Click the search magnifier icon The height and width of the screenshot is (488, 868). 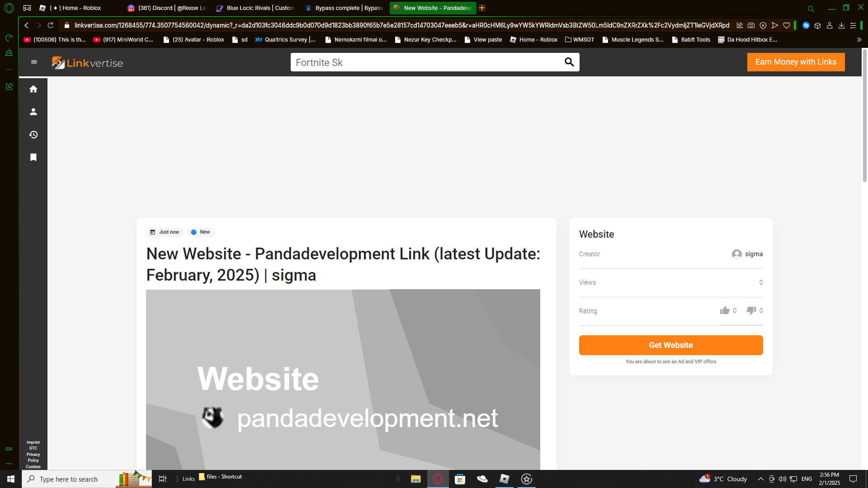[569, 62]
